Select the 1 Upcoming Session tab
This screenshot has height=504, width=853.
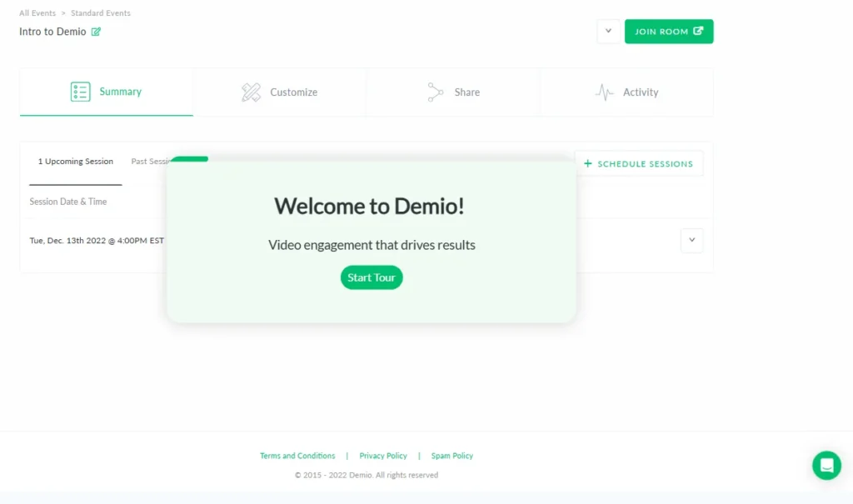76,162
